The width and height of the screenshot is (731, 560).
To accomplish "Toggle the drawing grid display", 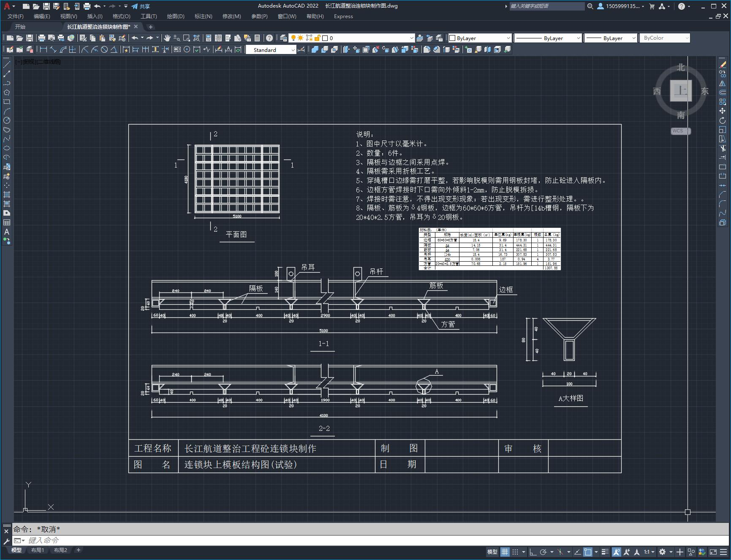I will (x=505, y=552).
